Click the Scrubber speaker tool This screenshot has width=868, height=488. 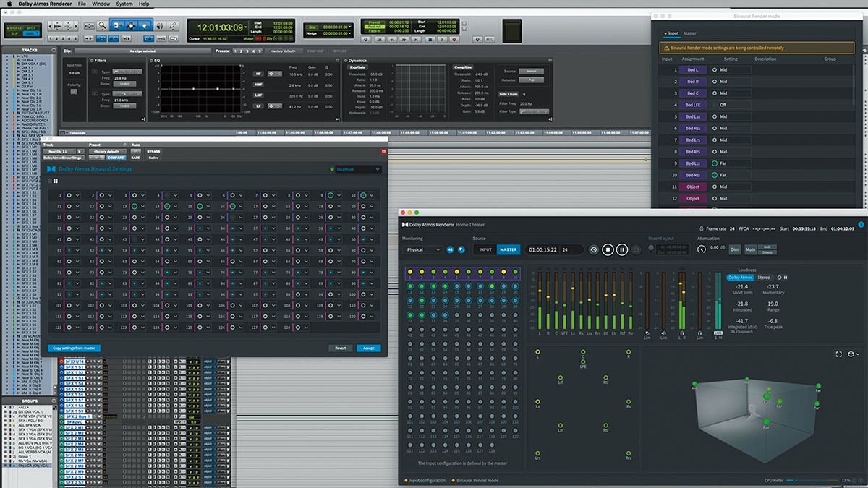pyautogui.click(x=161, y=26)
